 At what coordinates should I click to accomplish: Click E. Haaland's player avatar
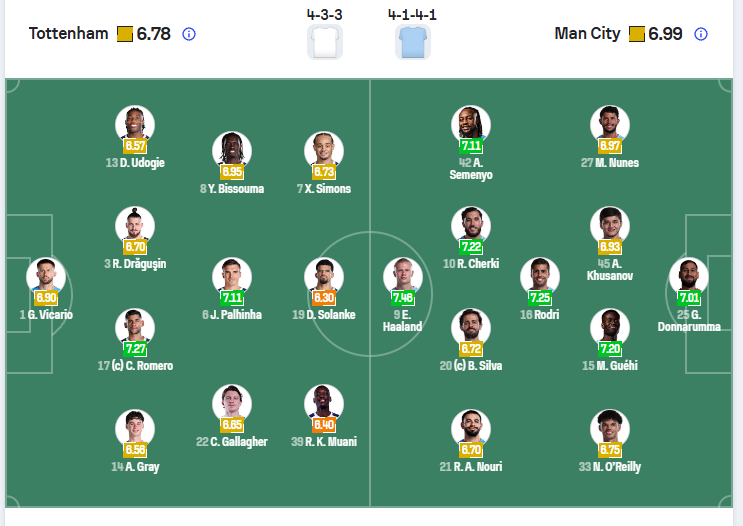(403, 277)
